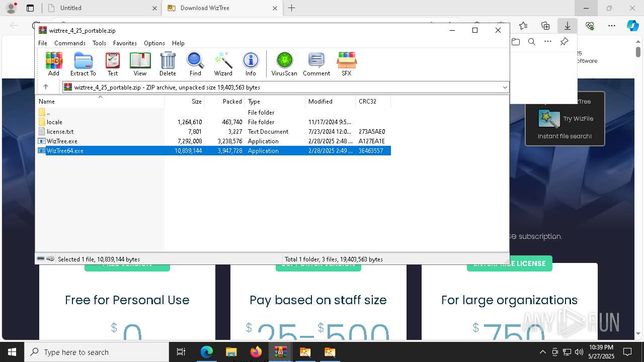This screenshot has width=644, height=362.
Task: Open File Explorer from taskbar
Action: pos(231,352)
